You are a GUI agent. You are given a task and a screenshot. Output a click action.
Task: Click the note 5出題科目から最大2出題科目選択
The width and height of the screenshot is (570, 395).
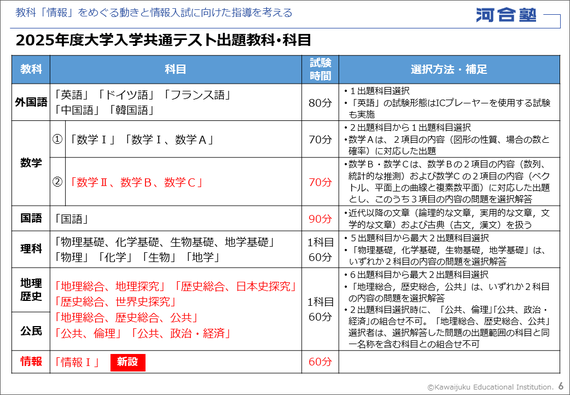click(x=417, y=238)
